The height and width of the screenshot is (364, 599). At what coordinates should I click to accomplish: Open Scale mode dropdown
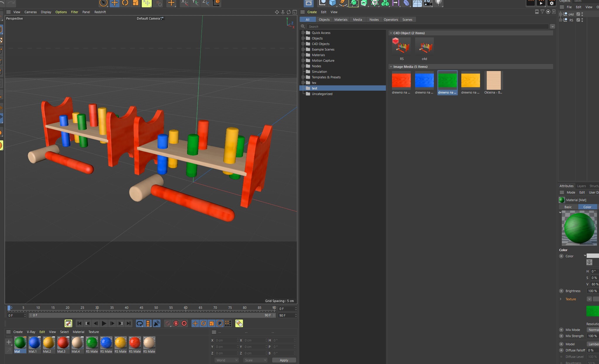coord(255,360)
